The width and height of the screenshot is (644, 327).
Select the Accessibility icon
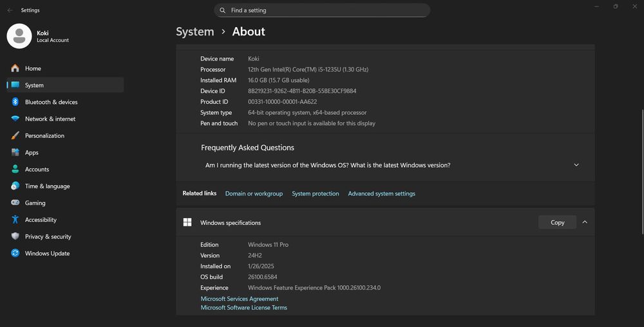(x=15, y=220)
